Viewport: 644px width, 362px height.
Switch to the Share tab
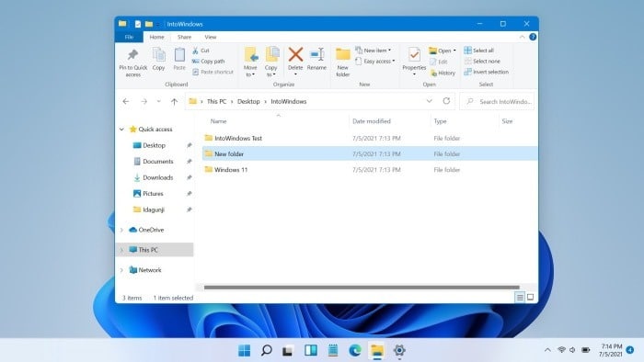click(184, 37)
